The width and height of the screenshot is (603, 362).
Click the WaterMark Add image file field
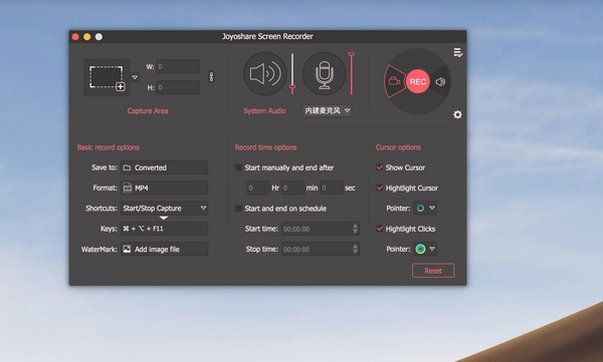pyautogui.click(x=164, y=249)
